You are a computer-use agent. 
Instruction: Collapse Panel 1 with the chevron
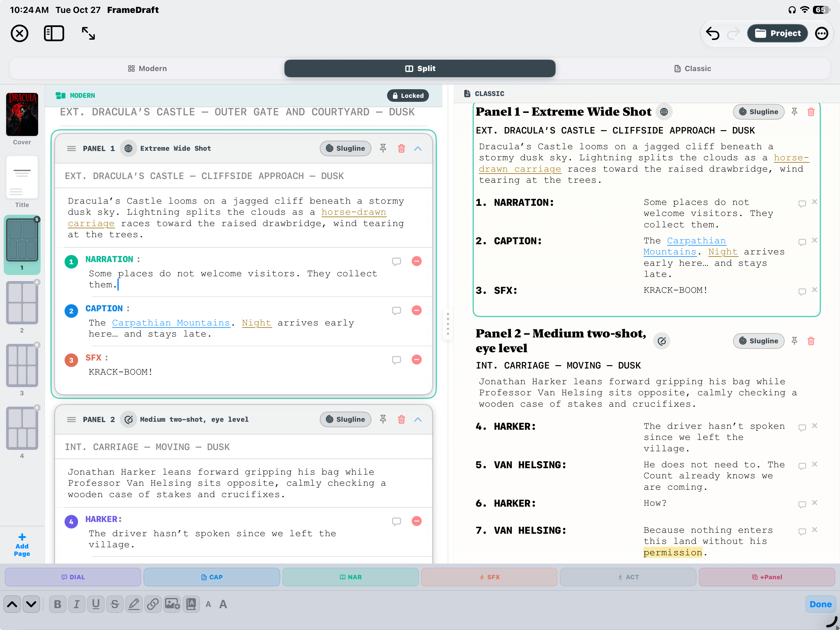(x=418, y=149)
